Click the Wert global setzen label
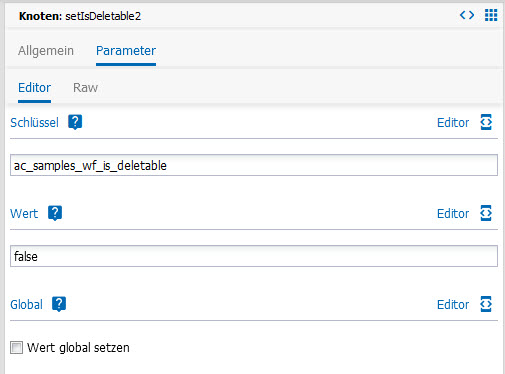 (x=78, y=348)
